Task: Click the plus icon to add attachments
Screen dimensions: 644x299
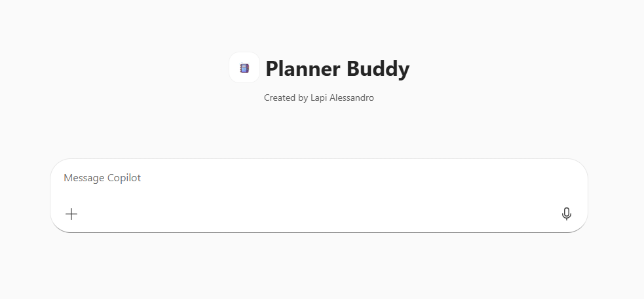Action: [x=71, y=214]
